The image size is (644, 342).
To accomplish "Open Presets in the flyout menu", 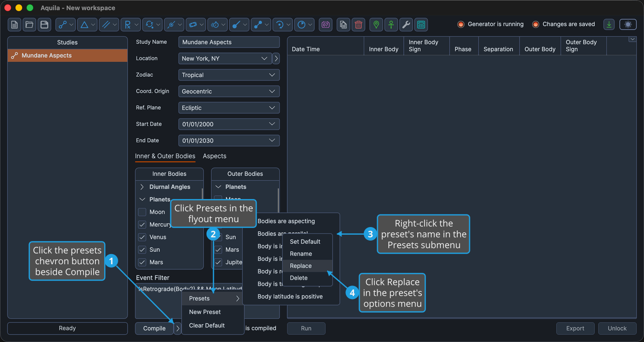I will [x=212, y=299].
